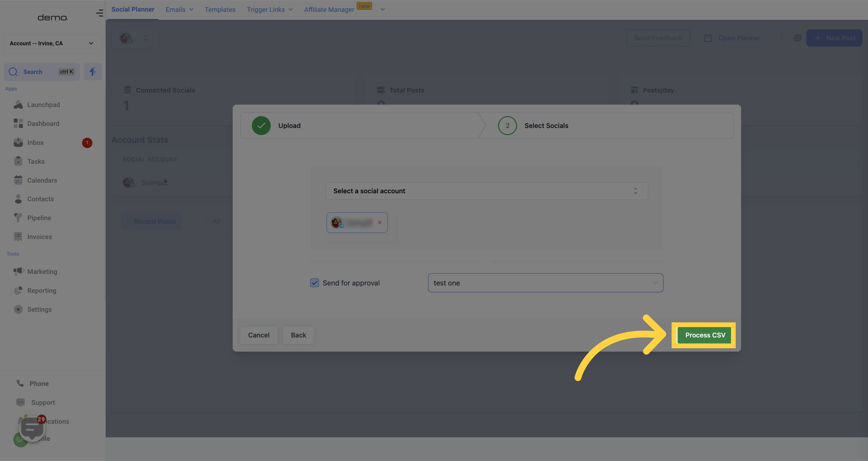
Task: Click the Cancel button
Action: (258, 335)
